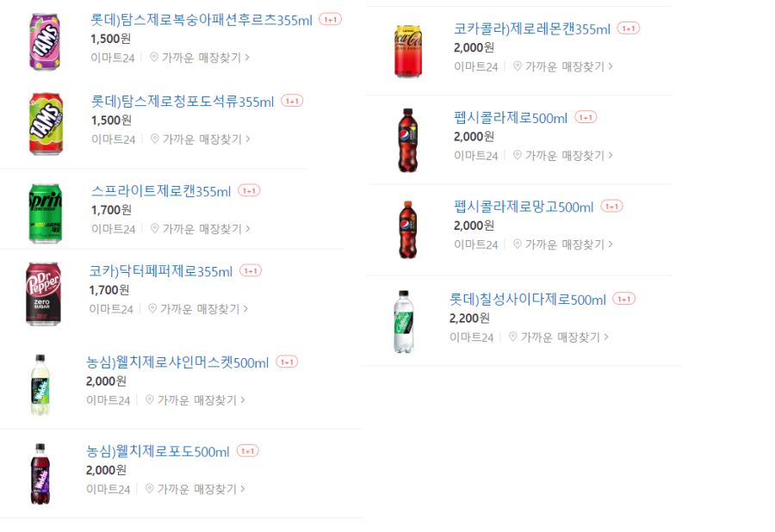Find nearby store for 펩시콜라제로500ml
This screenshot has height=532, width=775.
[564, 155]
